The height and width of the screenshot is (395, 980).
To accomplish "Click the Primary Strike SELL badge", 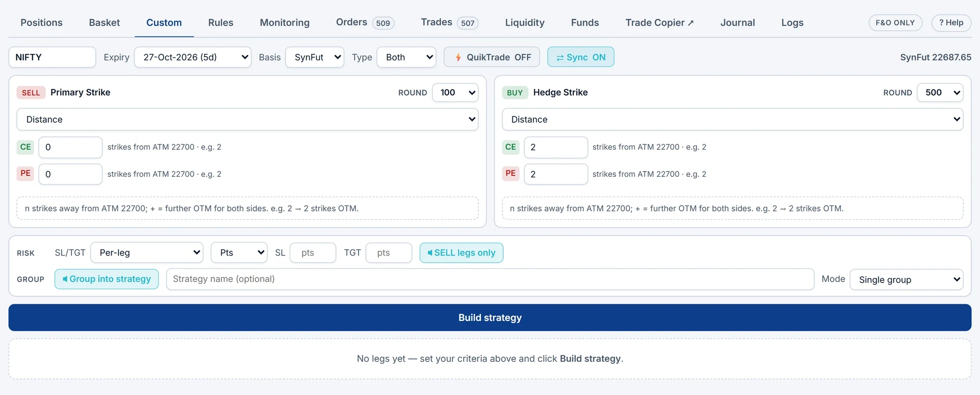I will 31,92.
